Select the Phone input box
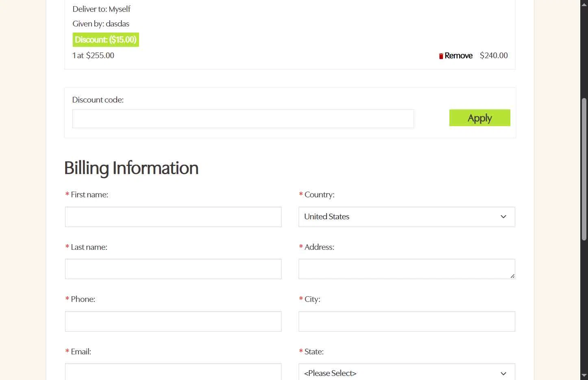 [x=173, y=321]
